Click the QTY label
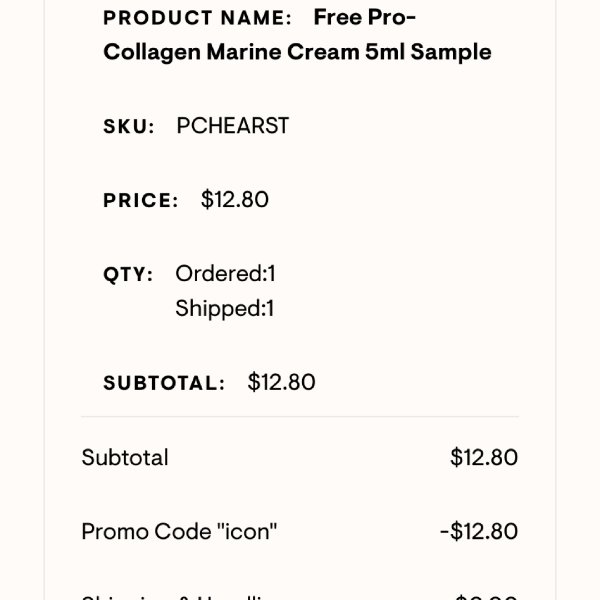This screenshot has width=600, height=600. 128,275
